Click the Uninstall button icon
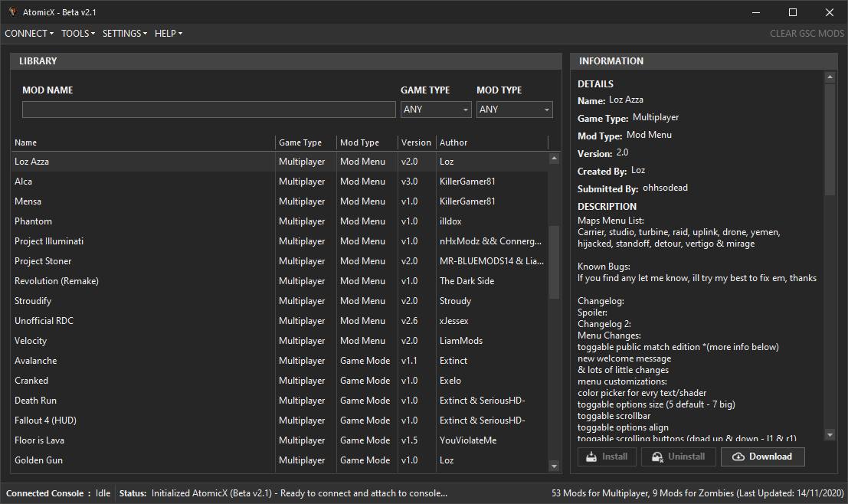The height and width of the screenshot is (504, 848). [656, 457]
